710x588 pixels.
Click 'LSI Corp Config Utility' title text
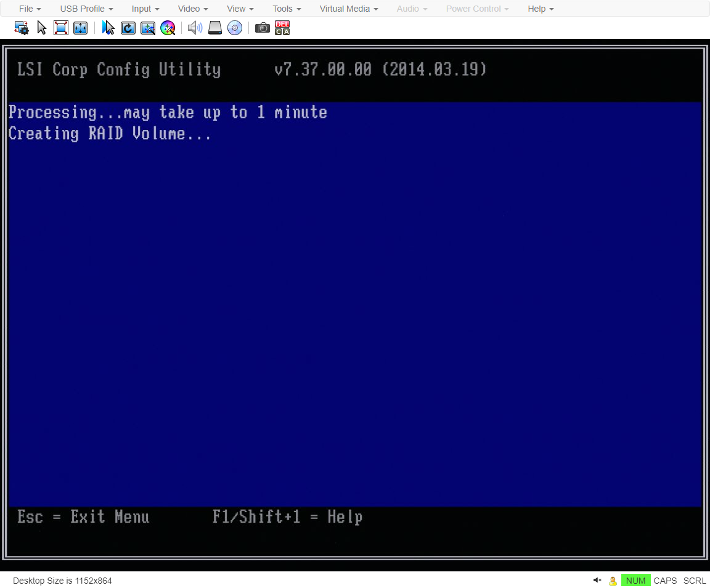point(119,69)
